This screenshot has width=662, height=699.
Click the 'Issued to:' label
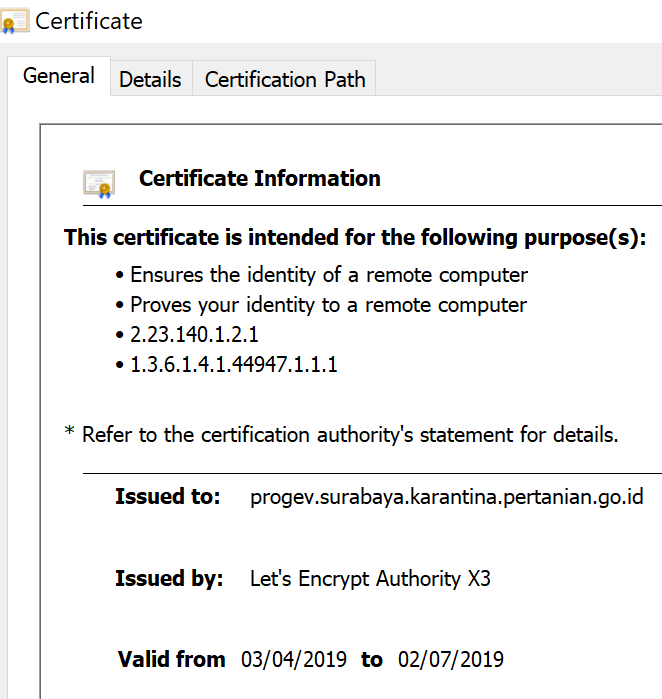click(x=167, y=497)
